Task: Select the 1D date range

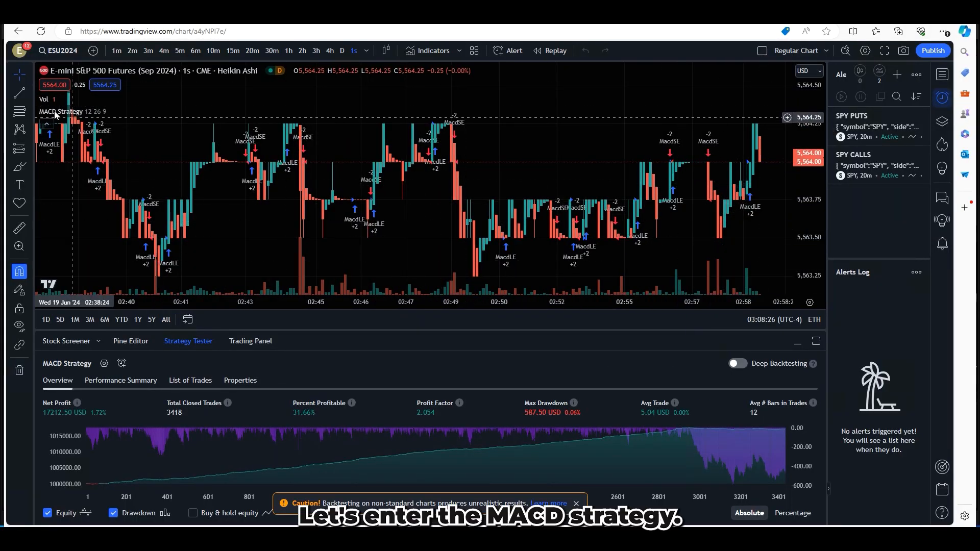Action: pyautogui.click(x=46, y=319)
